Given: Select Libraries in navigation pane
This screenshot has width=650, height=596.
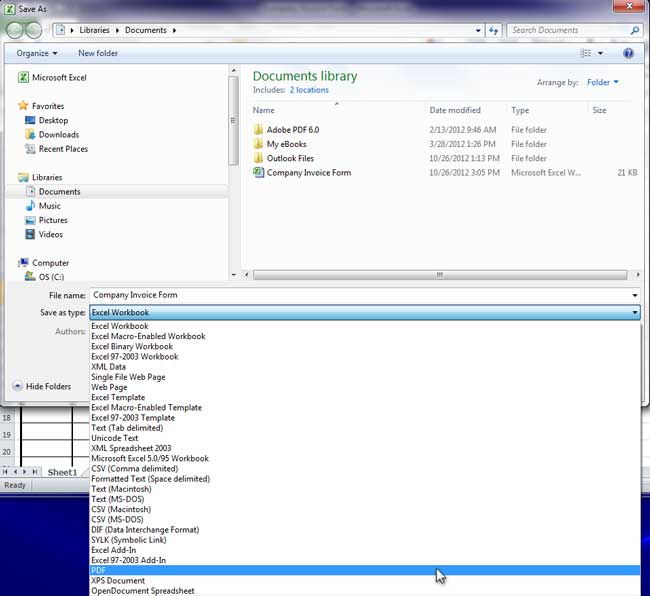Looking at the screenshot, I should tap(40, 177).
